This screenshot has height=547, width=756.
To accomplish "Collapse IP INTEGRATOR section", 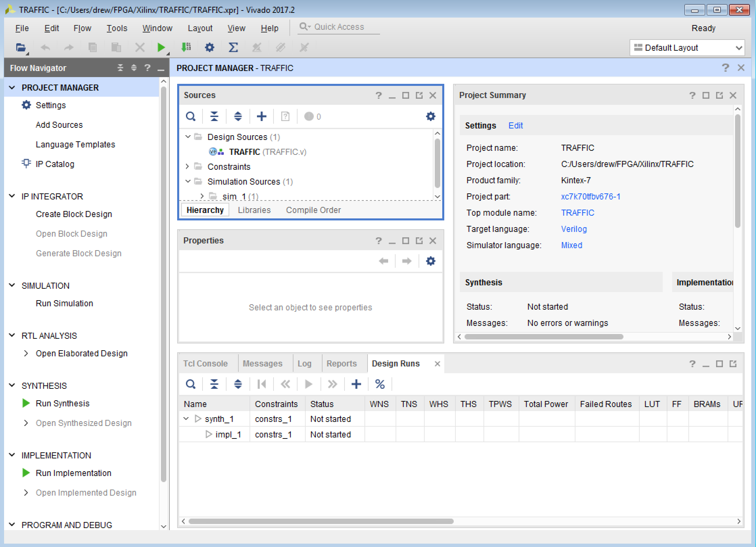I will coord(12,196).
